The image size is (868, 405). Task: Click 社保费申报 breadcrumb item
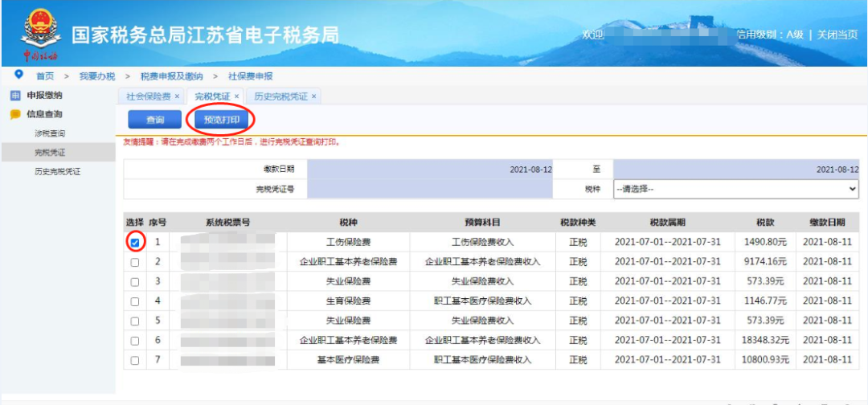click(x=250, y=76)
